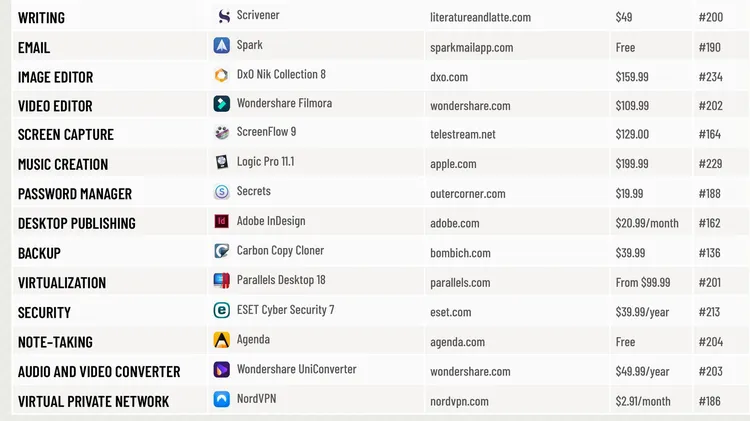Click the Agenda note-taking icon
This screenshot has height=421, width=750.
pyautogui.click(x=222, y=340)
